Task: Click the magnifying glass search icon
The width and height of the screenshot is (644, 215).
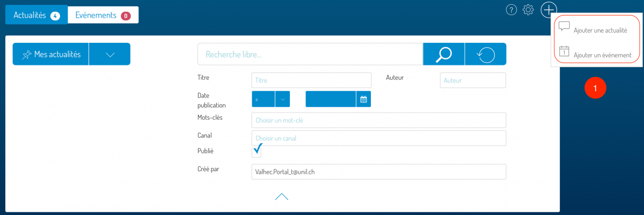Action: tap(444, 54)
